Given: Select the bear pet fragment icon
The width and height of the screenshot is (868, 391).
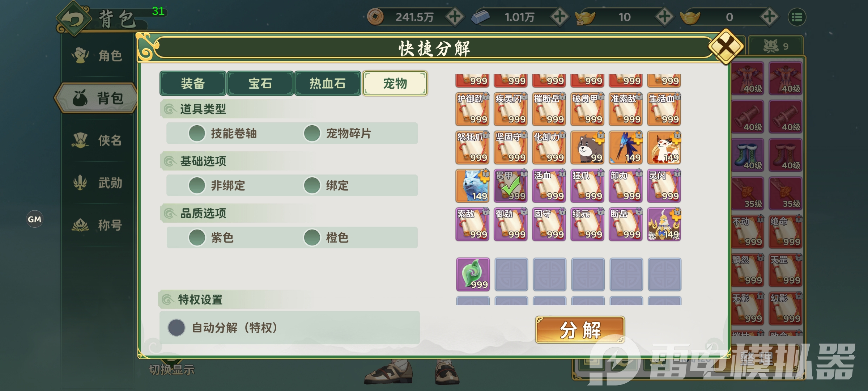Looking at the screenshot, I should pos(588,148).
